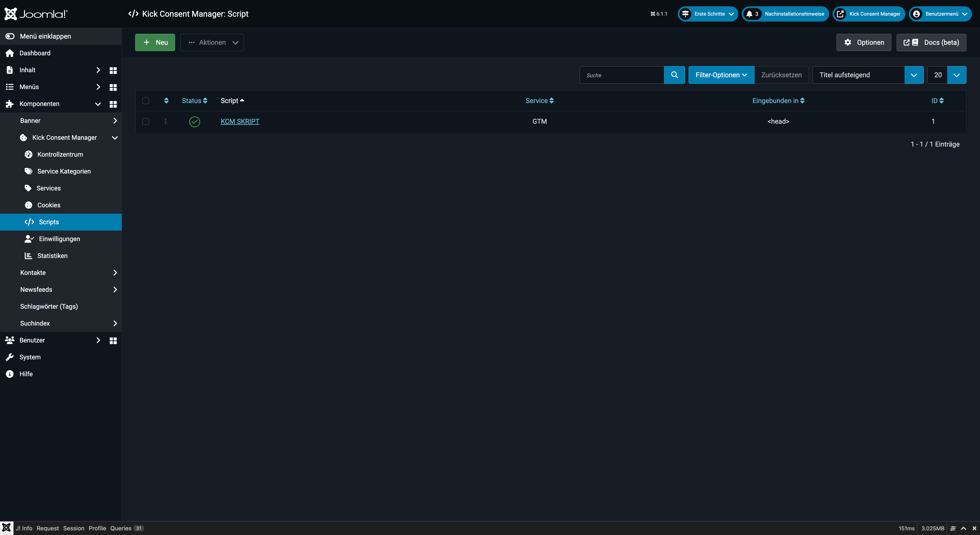Sort table by Service column

539,101
